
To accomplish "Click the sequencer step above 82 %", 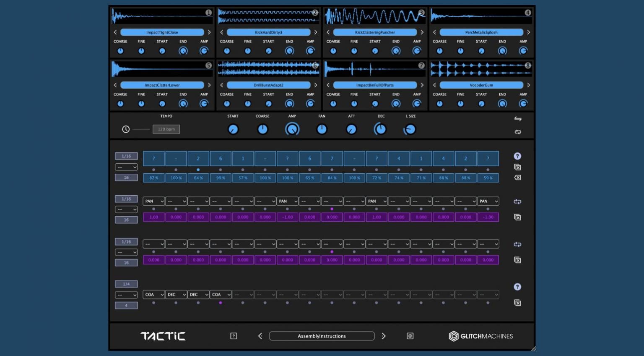I will tap(154, 159).
